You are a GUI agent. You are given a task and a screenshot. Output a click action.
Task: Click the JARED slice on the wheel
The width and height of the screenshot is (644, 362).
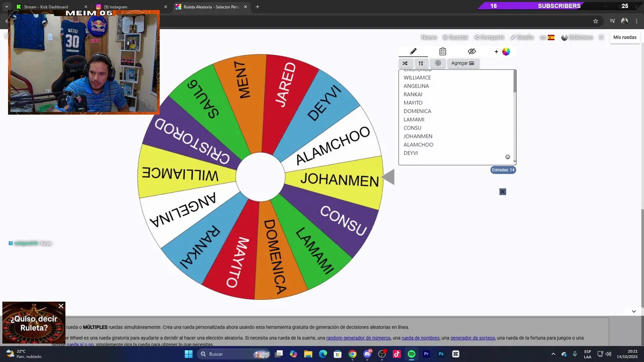click(286, 83)
